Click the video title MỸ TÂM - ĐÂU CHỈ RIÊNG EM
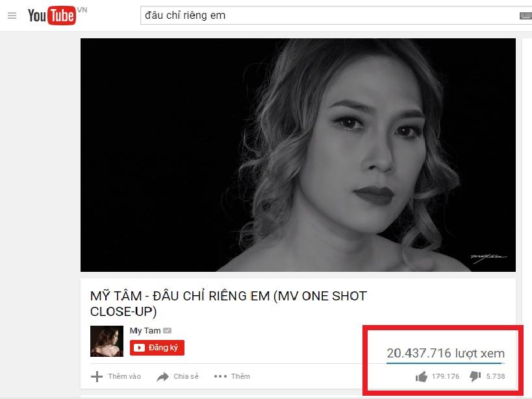 (x=229, y=304)
